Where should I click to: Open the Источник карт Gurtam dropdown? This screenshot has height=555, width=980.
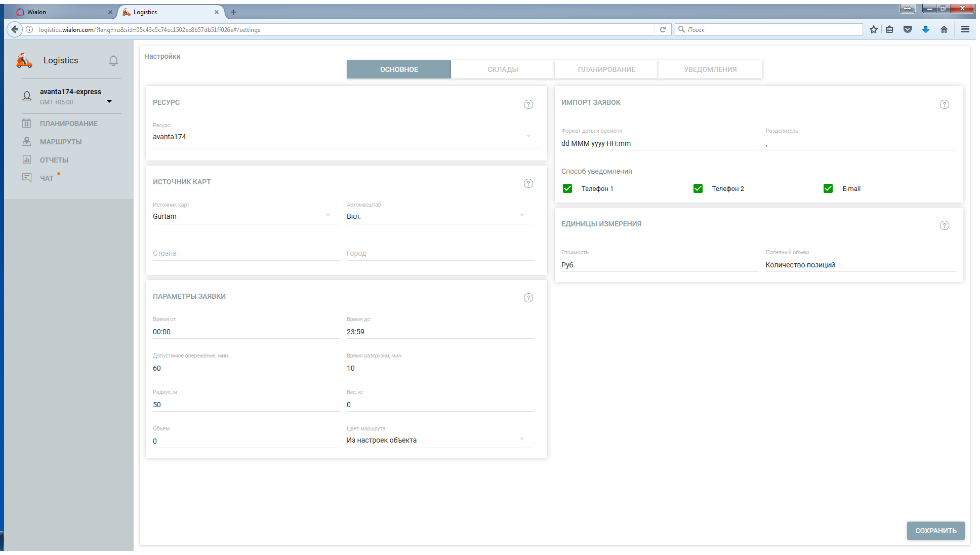[328, 216]
